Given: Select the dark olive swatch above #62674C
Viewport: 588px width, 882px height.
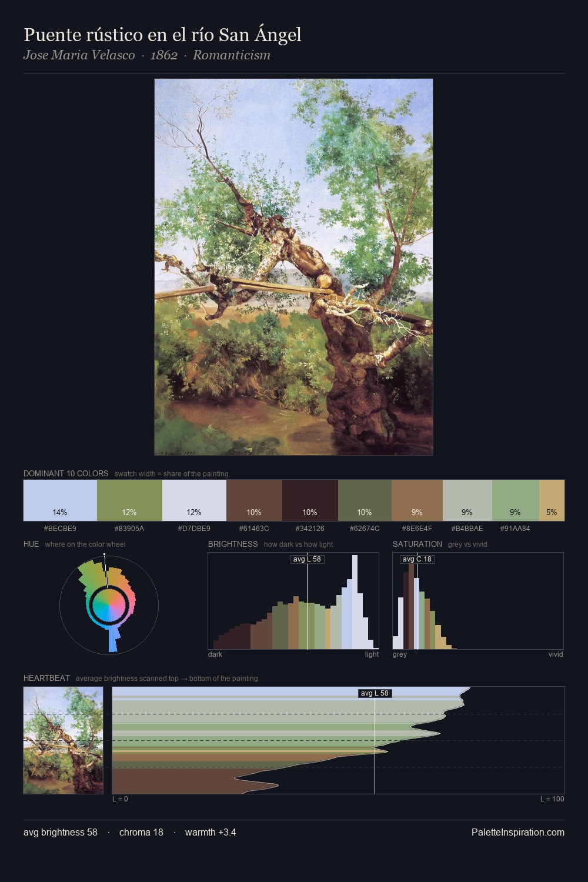Looking at the screenshot, I should click(x=365, y=500).
